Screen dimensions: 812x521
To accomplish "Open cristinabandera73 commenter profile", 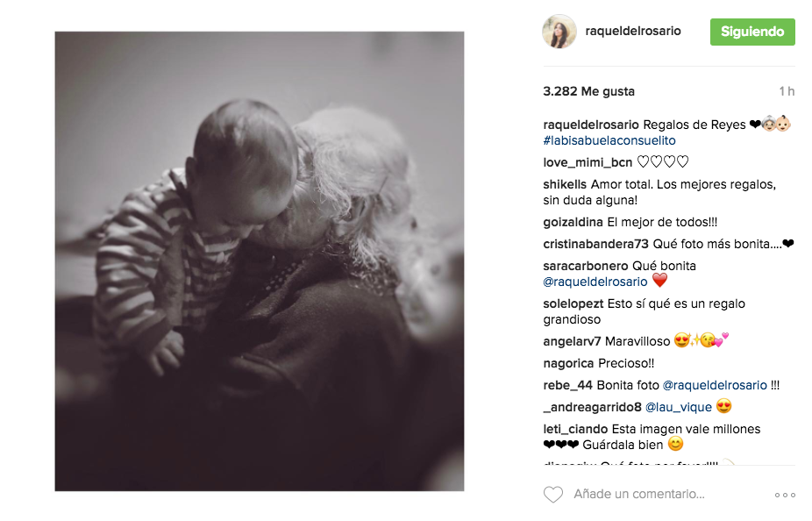I will (595, 244).
